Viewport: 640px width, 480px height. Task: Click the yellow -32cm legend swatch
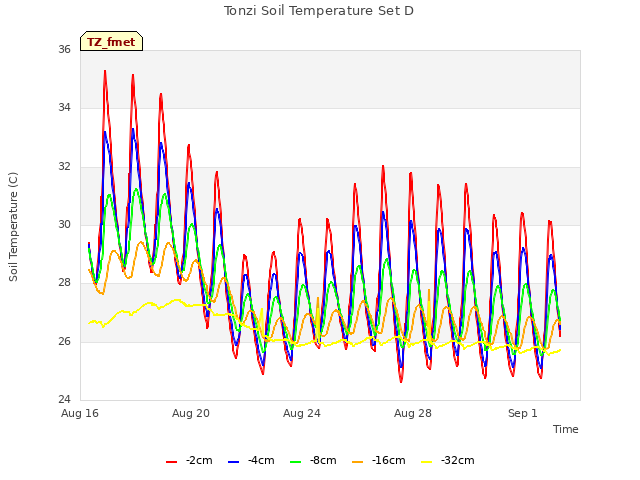coord(427,462)
